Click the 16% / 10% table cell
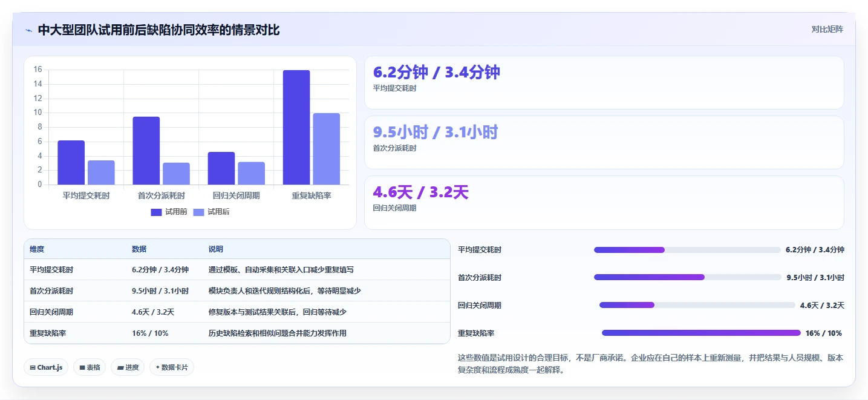The image size is (868, 400). tap(150, 333)
